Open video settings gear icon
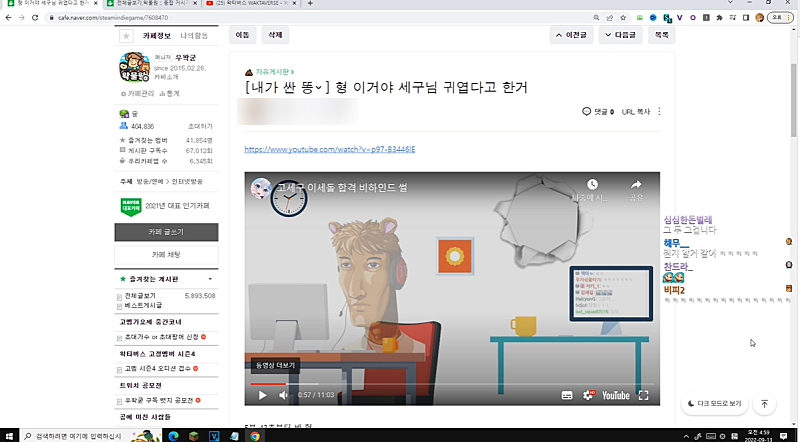The width and height of the screenshot is (800, 442). pos(587,395)
